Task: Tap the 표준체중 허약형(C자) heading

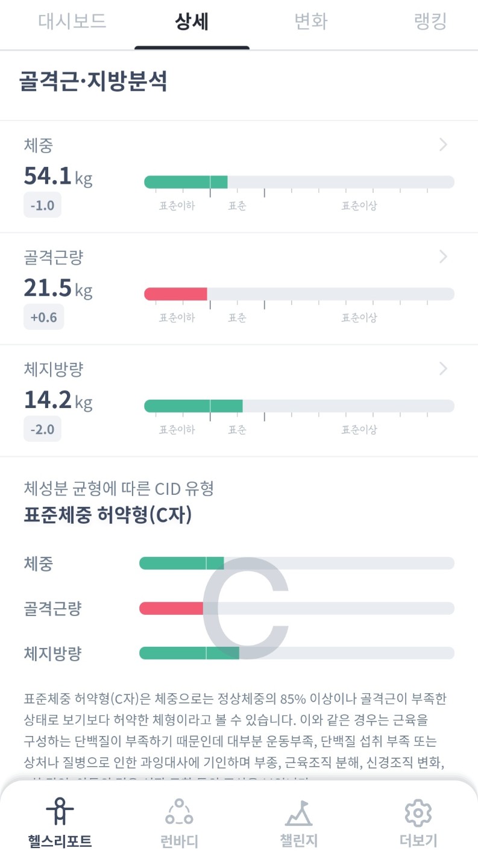Action: coord(107,515)
